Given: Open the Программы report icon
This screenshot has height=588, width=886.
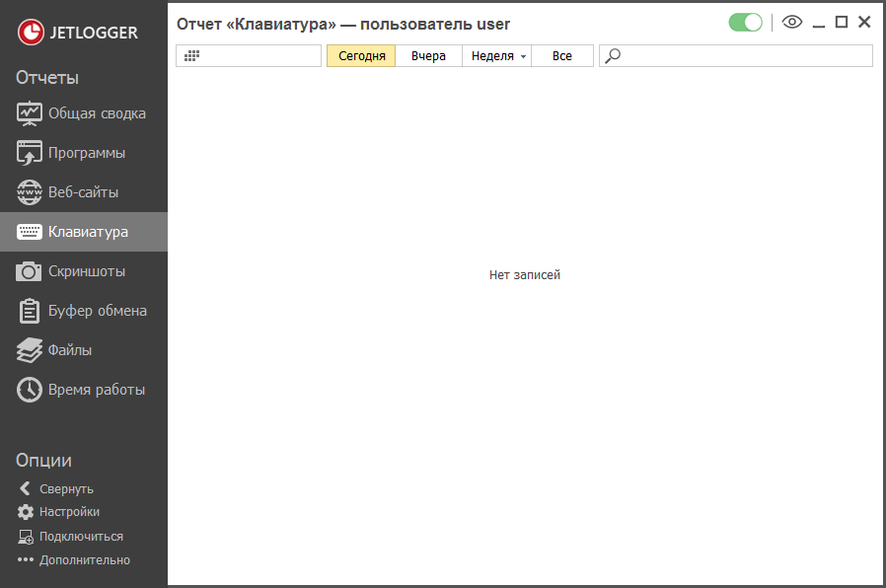Looking at the screenshot, I should pos(30,153).
